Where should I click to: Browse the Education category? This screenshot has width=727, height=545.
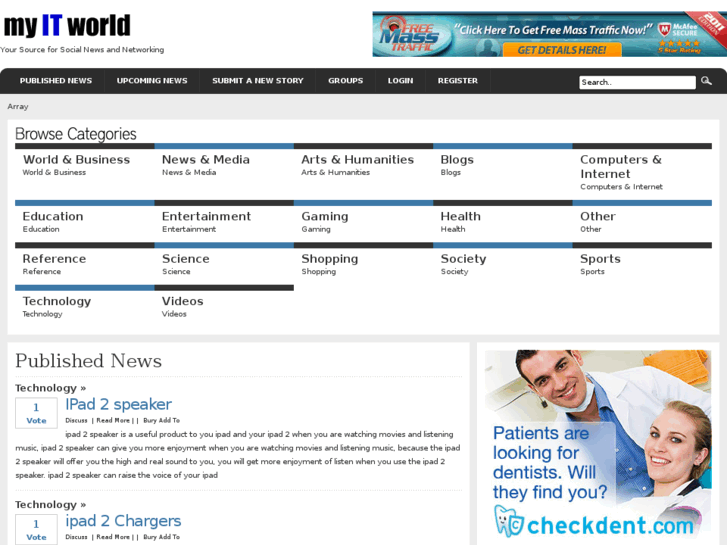click(x=53, y=217)
